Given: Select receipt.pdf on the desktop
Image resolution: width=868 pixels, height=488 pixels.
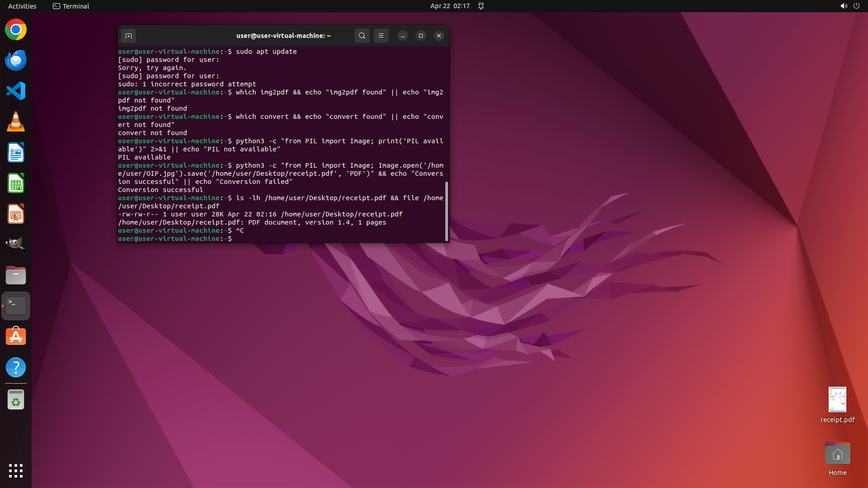Looking at the screenshot, I should coord(837,400).
